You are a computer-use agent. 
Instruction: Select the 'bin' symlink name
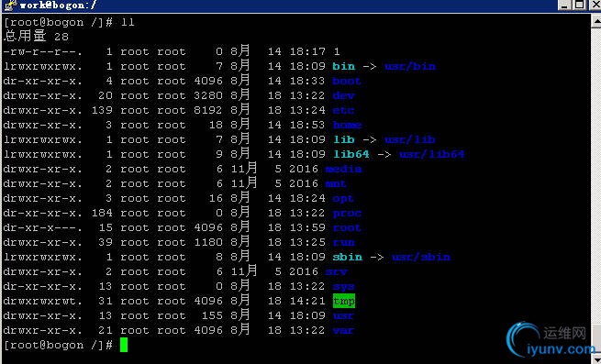tap(344, 66)
